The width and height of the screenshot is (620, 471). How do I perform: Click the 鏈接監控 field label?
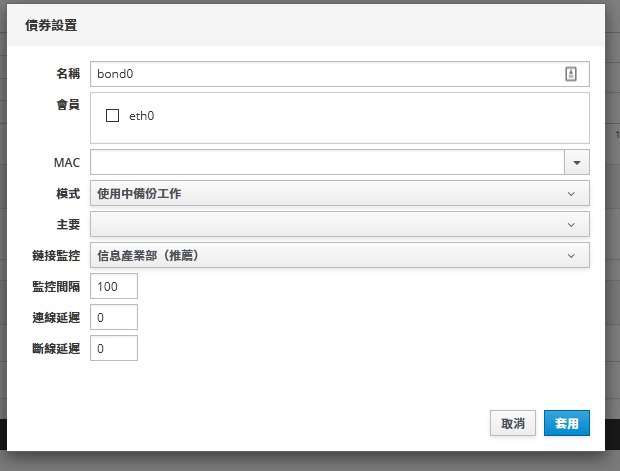56,255
